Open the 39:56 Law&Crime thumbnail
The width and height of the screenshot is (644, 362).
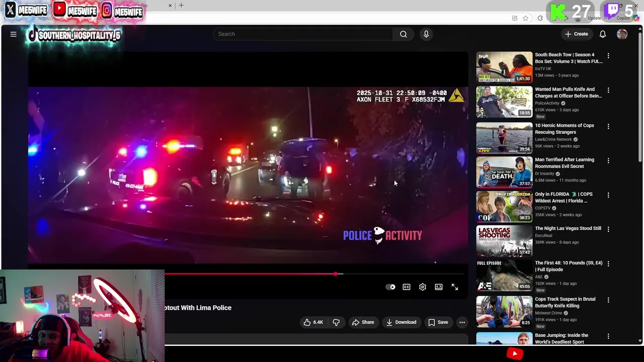point(504,138)
